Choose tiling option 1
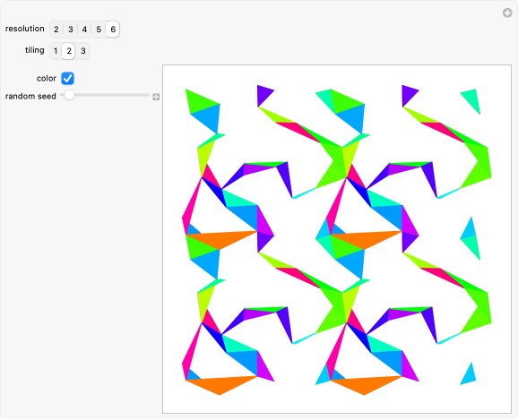 [56, 51]
